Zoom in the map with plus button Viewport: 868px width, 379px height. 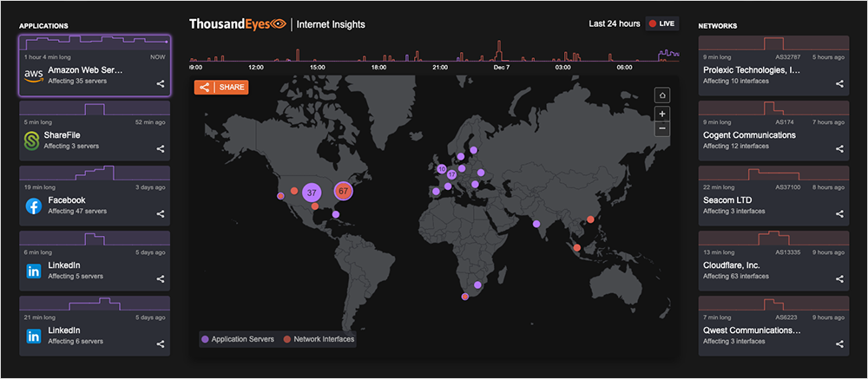(662, 114)
